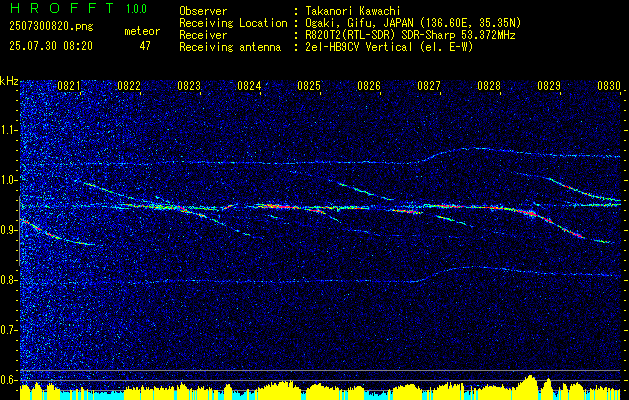This screenshot has height=400, width=629.
Task: Click the 0.7 kHz axis label
Action: coord(8,330)
